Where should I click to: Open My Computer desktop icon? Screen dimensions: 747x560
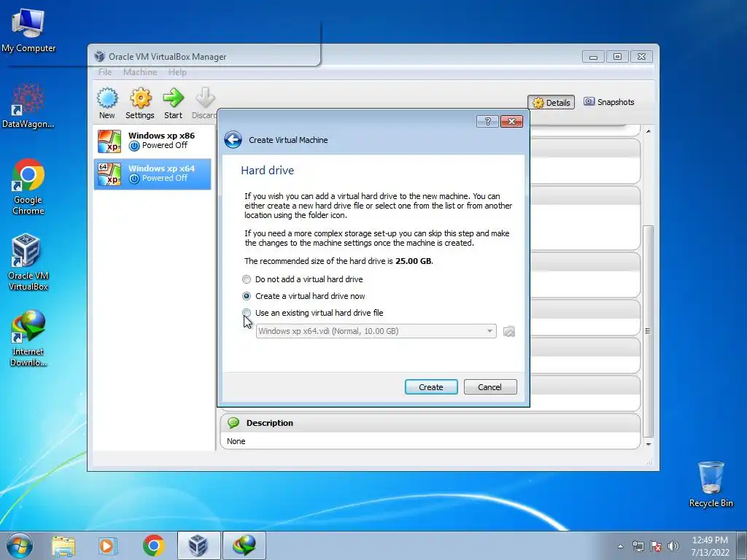click(28, 29)
